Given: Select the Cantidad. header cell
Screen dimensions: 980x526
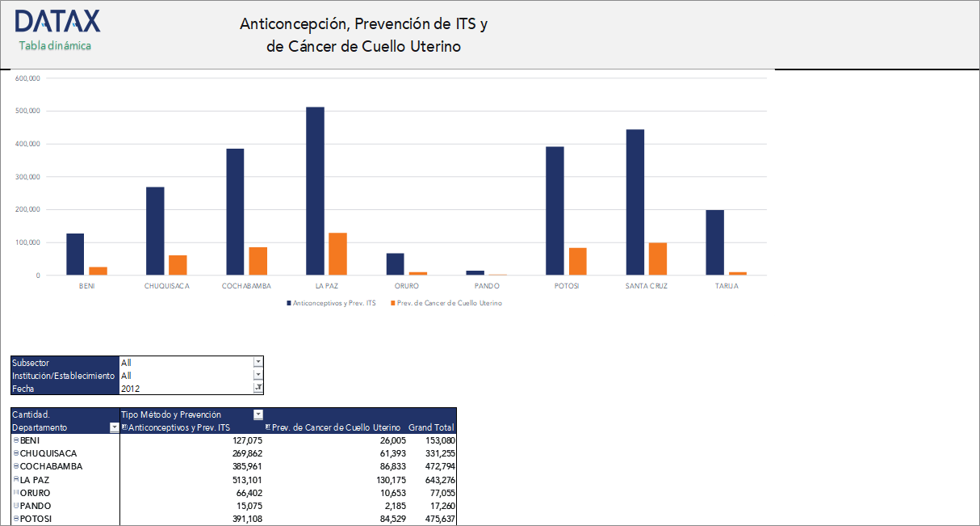Looking at the screenshot, I should pos(65,414).
